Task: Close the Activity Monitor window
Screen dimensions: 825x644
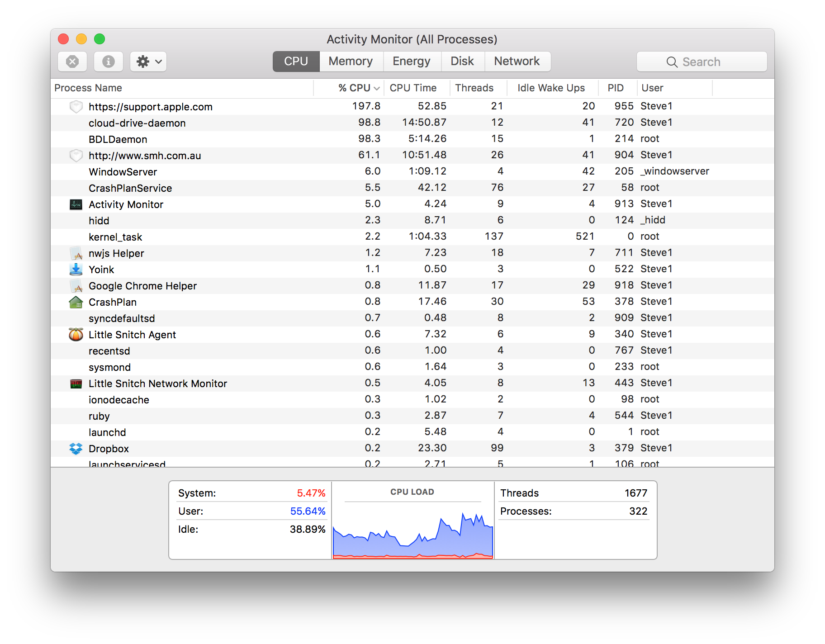Action: coord(63,39)
